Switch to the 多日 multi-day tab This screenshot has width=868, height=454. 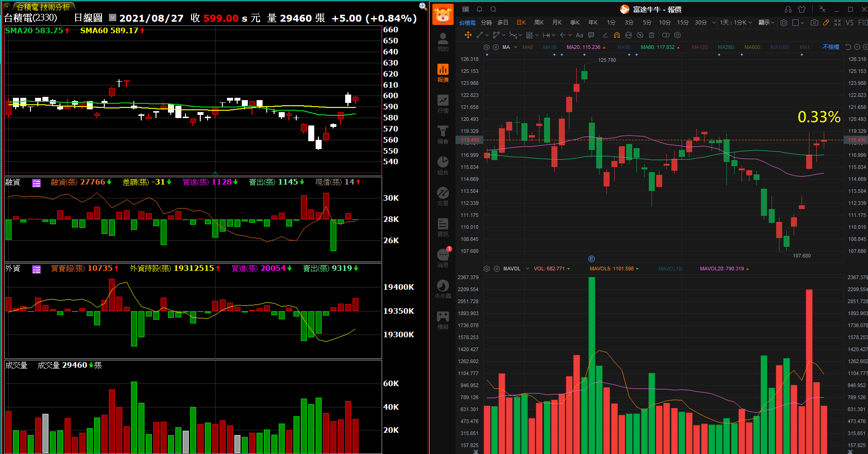coord(503,23)
